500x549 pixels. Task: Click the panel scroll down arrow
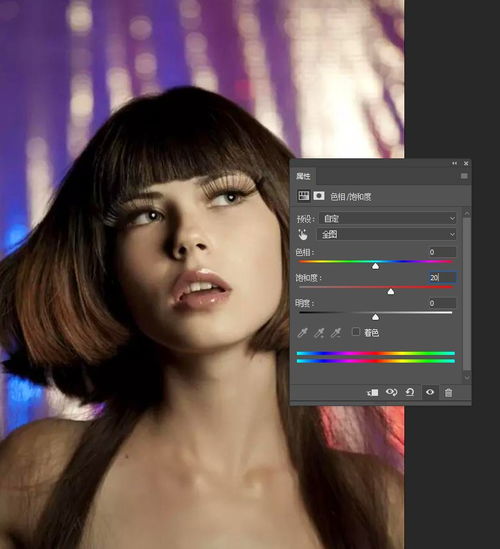pos(467,378)
